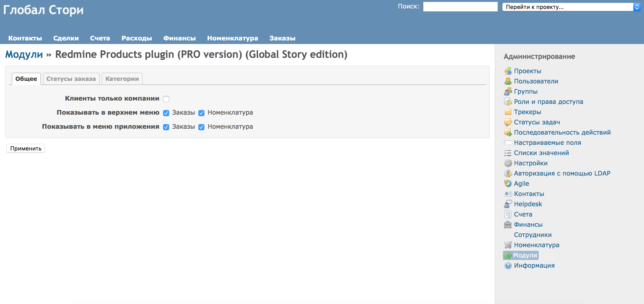Viewport: 644px width, 304px height.
Task: Uncheck Заказы in Показывать в меню приложения
Action: (x=166, y=127)
